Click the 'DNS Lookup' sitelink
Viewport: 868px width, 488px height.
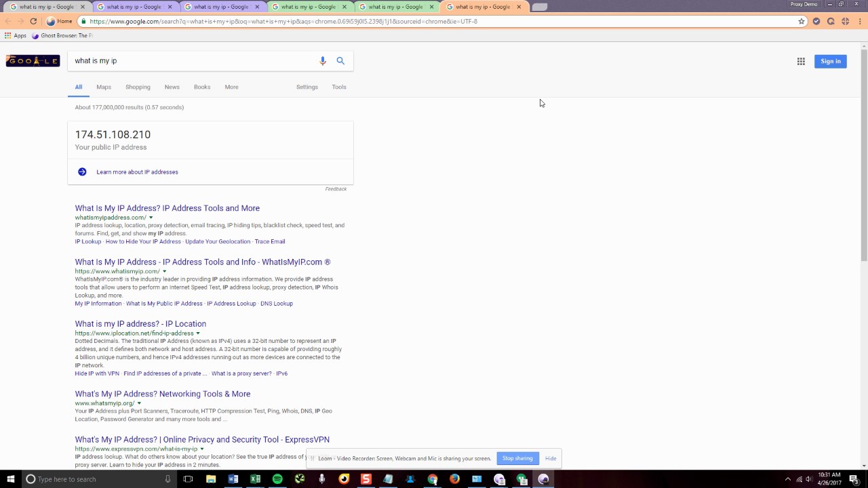tap(277, 304)
